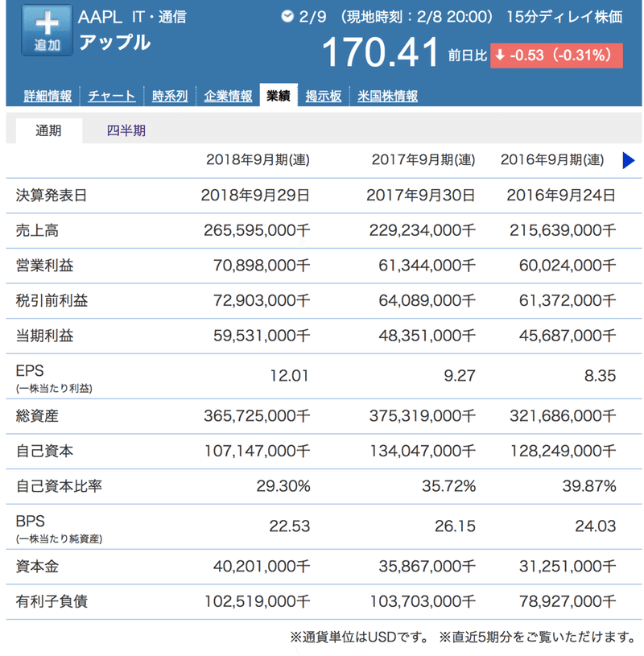Click the 当期利益 row label
Image resolution: width=644 pixels, height=656 pixels.
[x=44, y=336]
